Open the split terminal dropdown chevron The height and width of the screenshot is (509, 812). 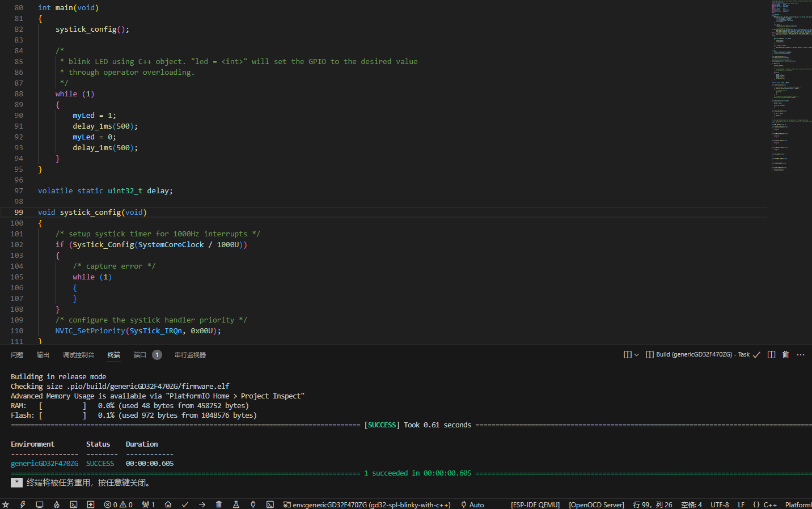coord(636,355)
